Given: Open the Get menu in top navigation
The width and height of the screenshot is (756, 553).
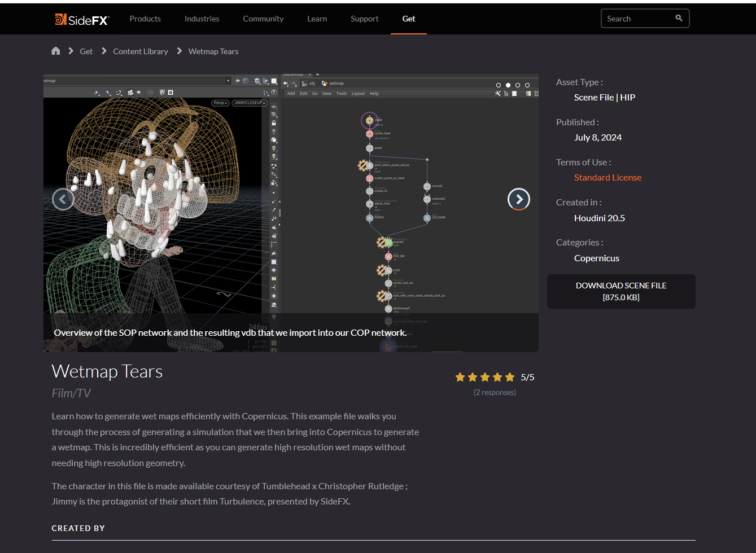Looking at the screenshot, I should click(409, 19).
